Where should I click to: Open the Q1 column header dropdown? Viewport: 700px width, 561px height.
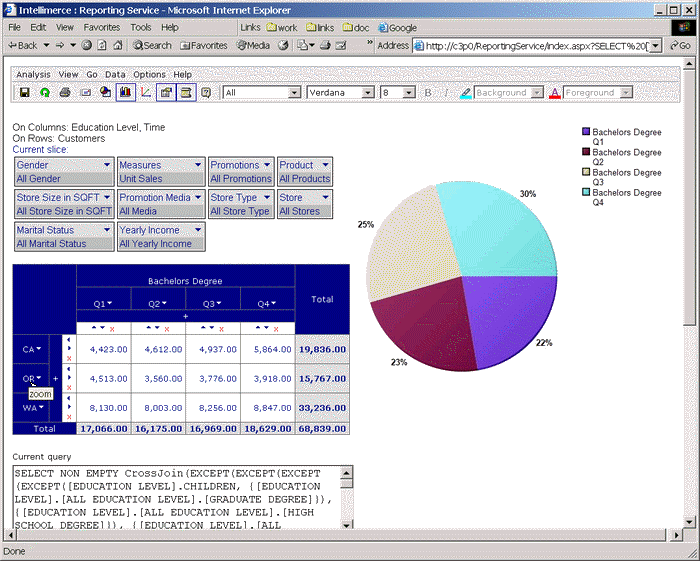pos(110,303)
